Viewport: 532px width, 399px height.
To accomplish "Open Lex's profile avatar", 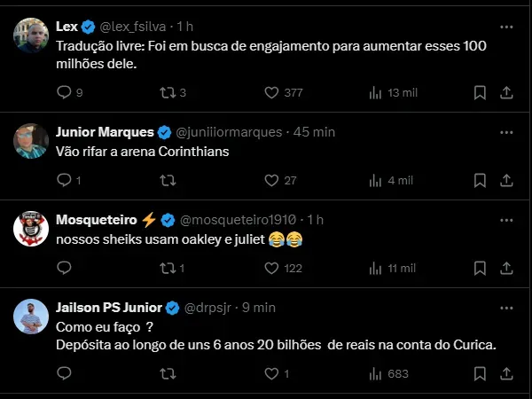I will [x=30, y=36].
